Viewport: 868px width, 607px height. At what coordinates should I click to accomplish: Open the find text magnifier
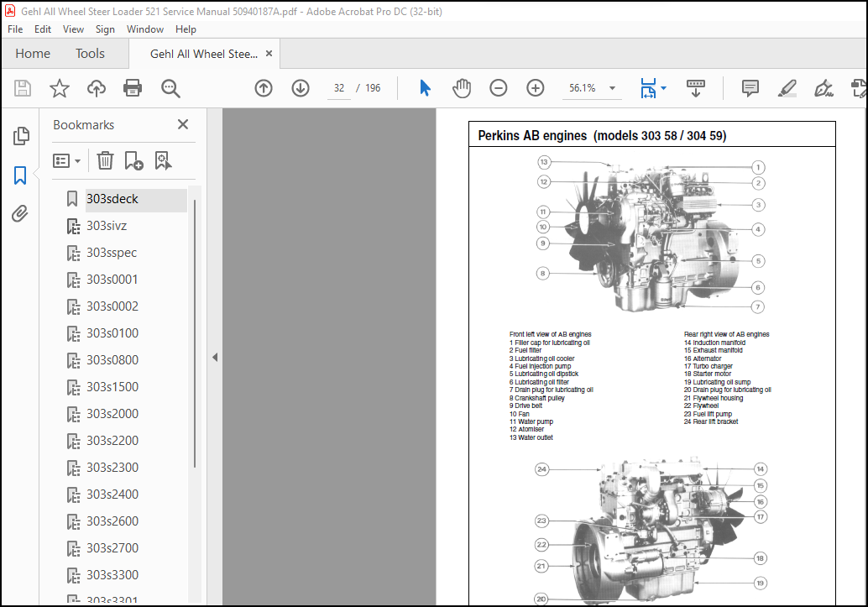click(170, 88)
